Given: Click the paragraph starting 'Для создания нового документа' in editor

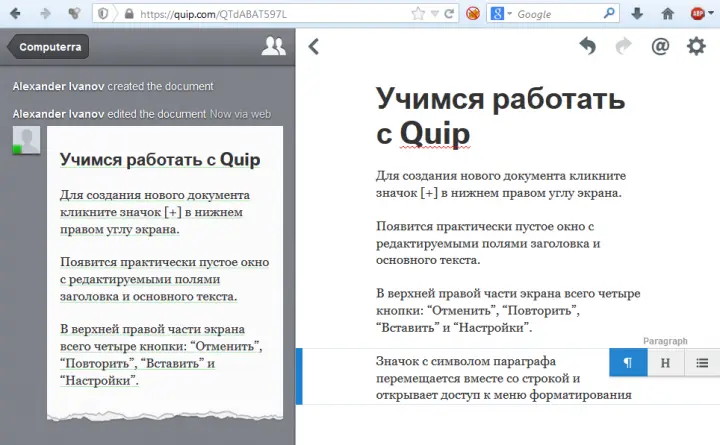Looking at the screenshot, I should click(501, 184).
